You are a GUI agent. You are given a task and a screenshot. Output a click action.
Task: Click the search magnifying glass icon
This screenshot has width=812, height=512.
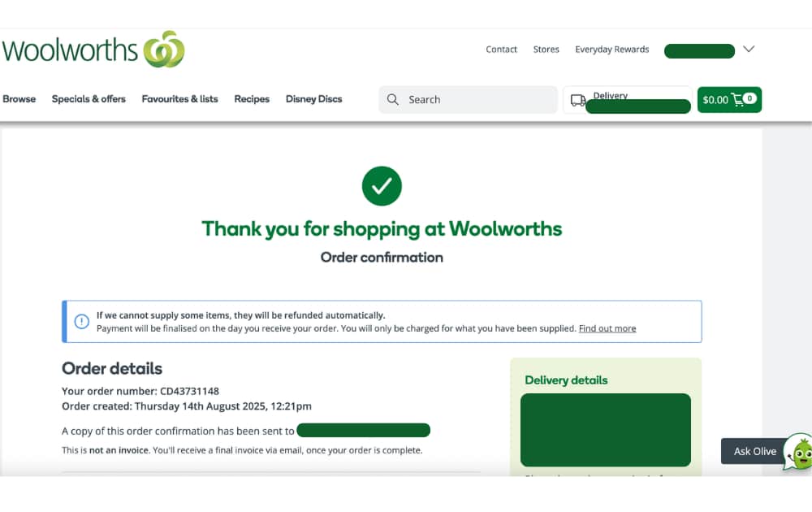point(392,99)
